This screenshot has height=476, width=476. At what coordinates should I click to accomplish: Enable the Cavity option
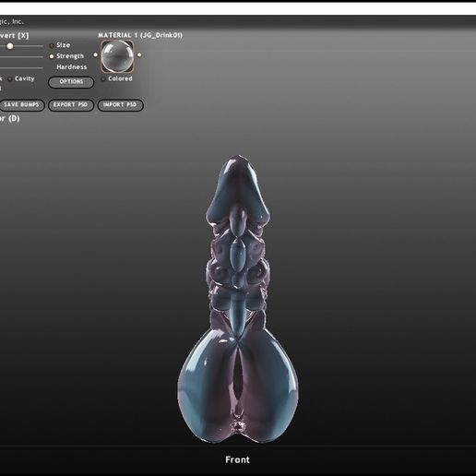click(x=10, y=79)
